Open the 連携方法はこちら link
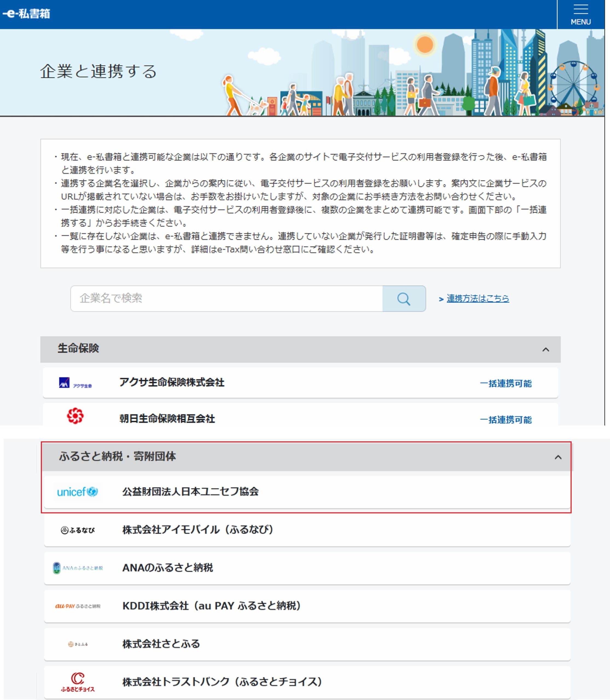This screenshot has height=700, width=610. (478, 298)
